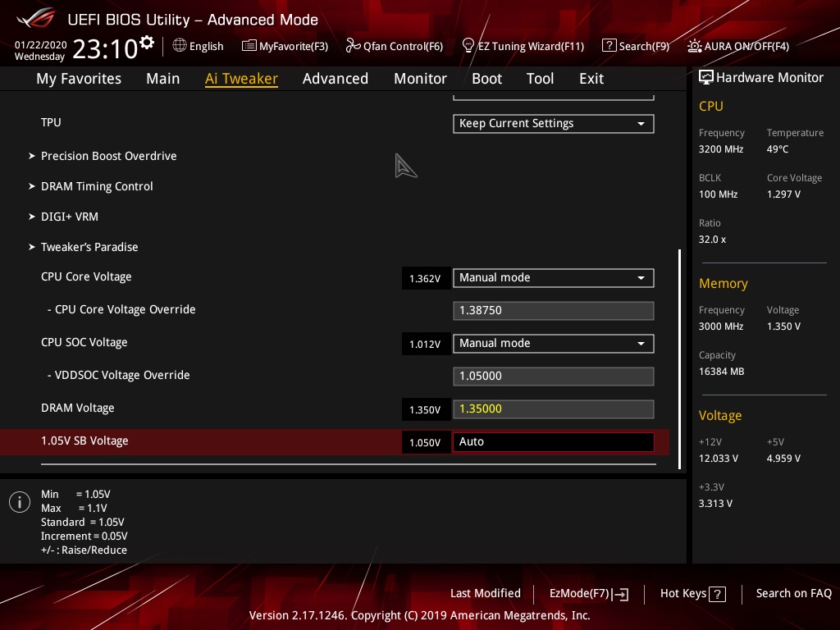Image resolution: width=840 pixels, height=630 pixels.
Task: Click the 1.297 V core voltage value
Action: 783,194
